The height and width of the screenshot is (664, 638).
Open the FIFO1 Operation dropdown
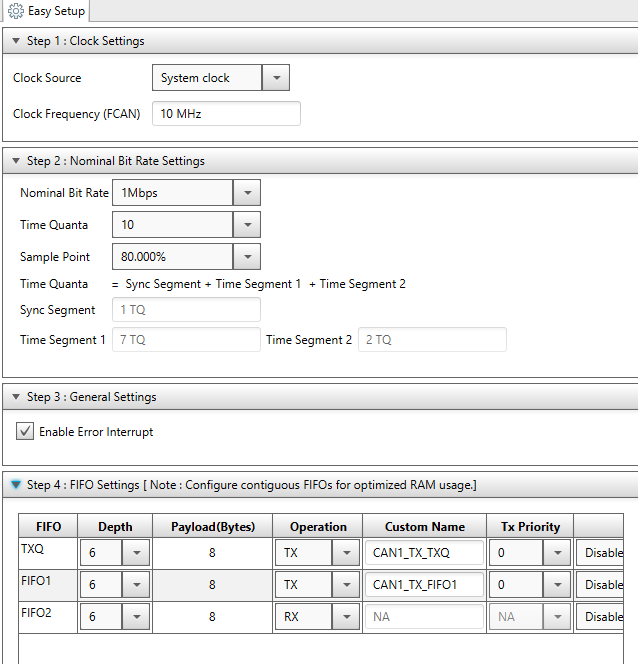tap(346, 585)
